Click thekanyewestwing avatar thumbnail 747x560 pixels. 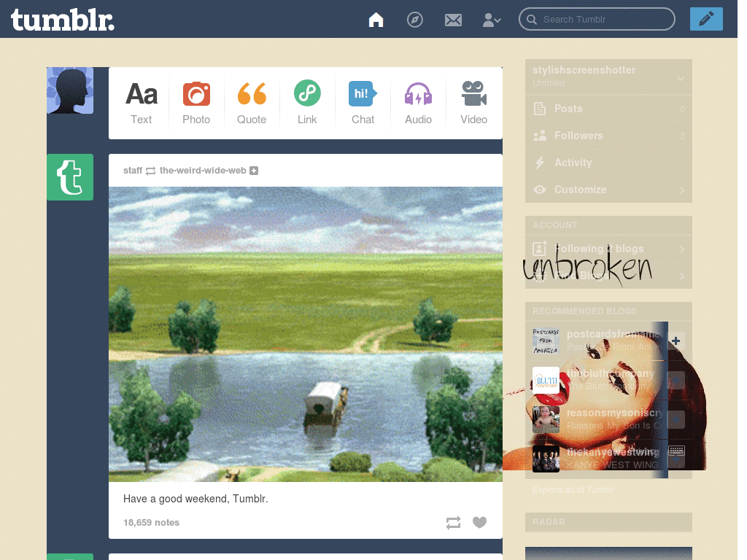(x=546, y=459)
